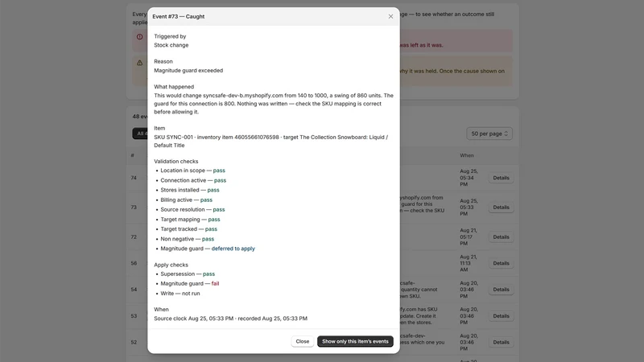
Task: Click the SKU SYNC-001 item text
Action: coord(271,142)
